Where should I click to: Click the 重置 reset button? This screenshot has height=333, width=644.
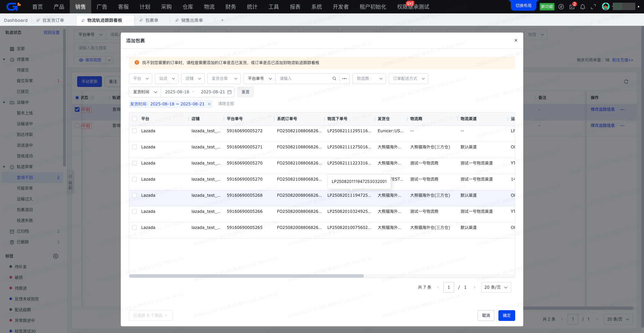tap(246, 92)
